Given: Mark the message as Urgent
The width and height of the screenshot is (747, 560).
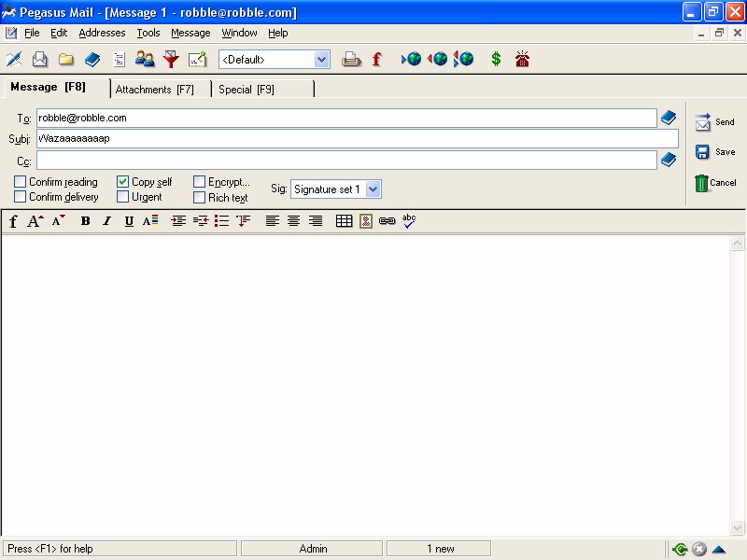Looking at the screenshot, I should [x=122, y=197].
